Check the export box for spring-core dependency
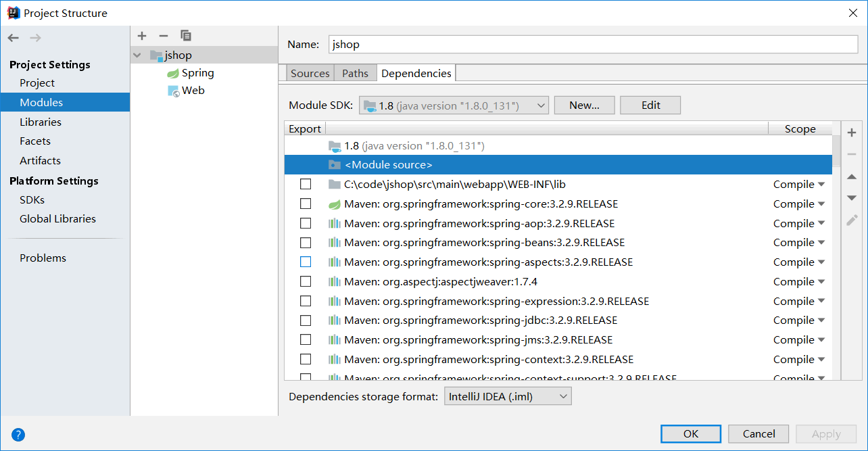 point(305,203)
